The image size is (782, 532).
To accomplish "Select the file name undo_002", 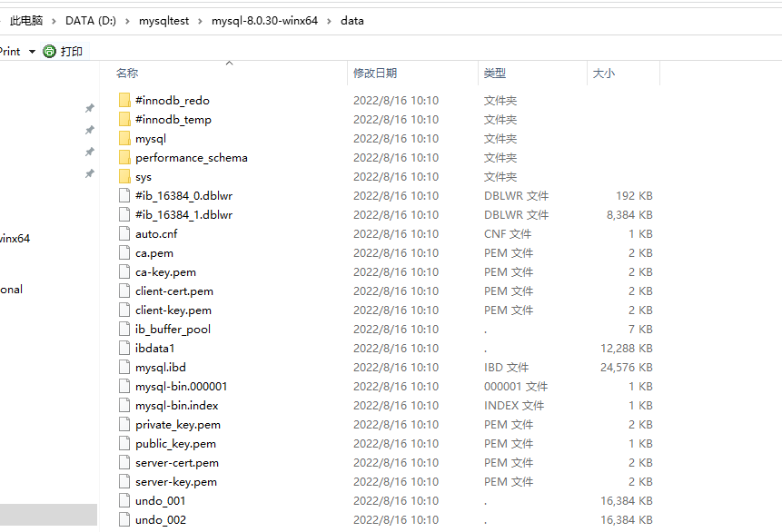I will 161,520.
